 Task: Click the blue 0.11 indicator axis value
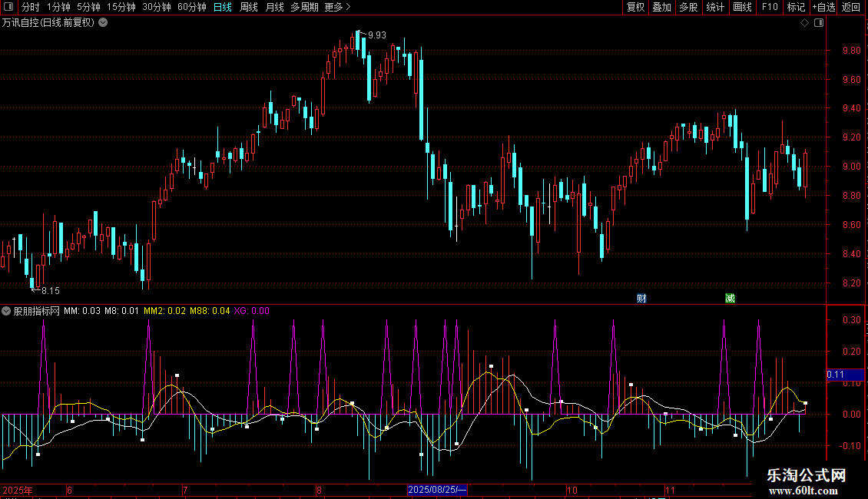coord(845,375)
